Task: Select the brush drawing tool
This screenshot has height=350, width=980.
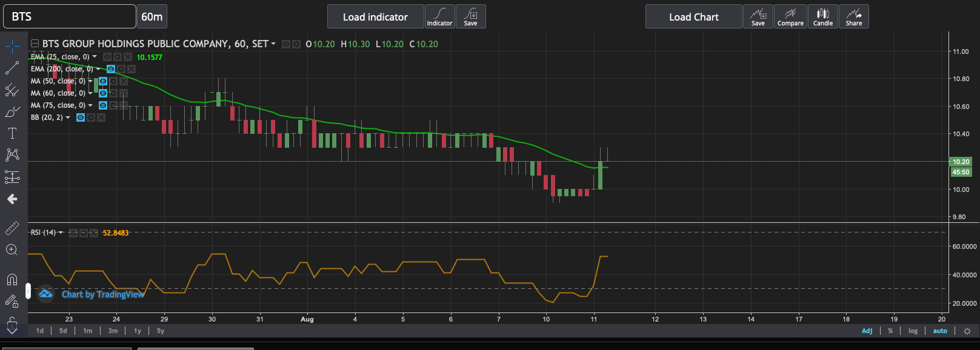Action: (x=12, y=112)
